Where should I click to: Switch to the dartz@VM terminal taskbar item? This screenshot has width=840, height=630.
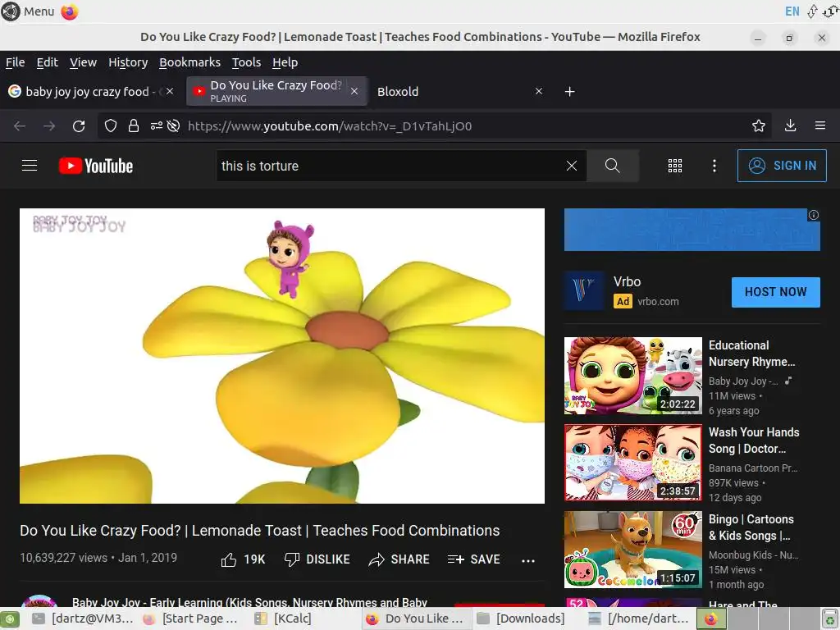(83, 619)
